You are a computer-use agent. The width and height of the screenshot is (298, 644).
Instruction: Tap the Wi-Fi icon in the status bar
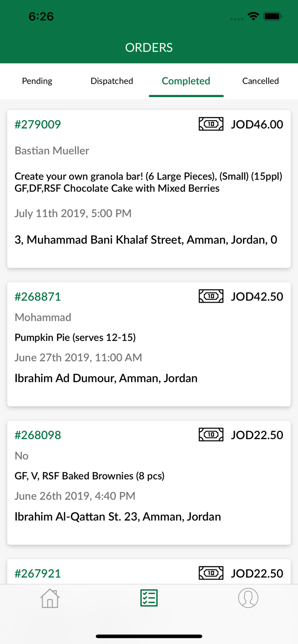(253, 16)
